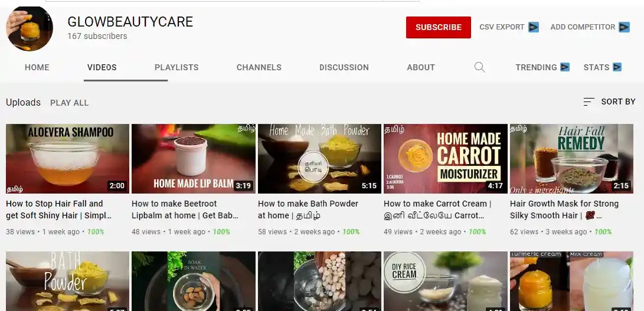Open the peanuts in glass bowl thumbnail
The image size is (644, 311).
coord(319,281)
